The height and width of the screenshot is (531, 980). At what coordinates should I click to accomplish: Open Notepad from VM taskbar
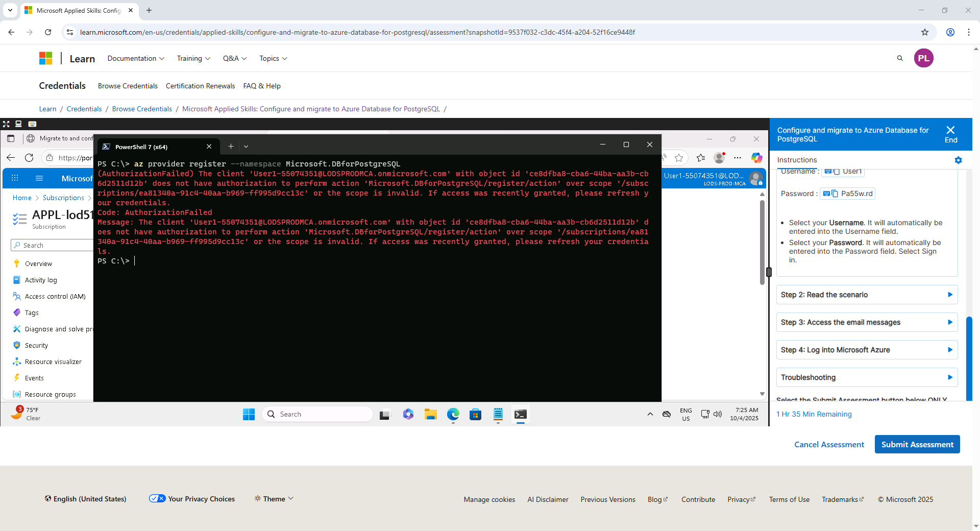coord(498,414)
